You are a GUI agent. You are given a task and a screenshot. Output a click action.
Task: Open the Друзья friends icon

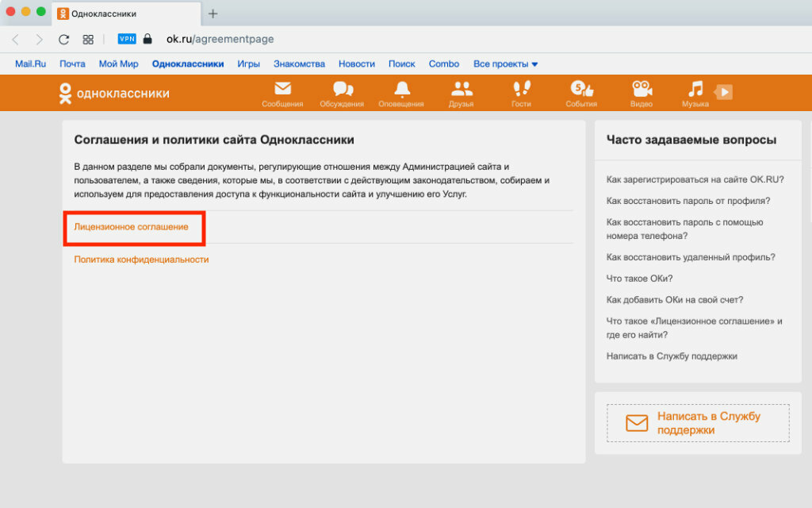[x=461, y=94]
